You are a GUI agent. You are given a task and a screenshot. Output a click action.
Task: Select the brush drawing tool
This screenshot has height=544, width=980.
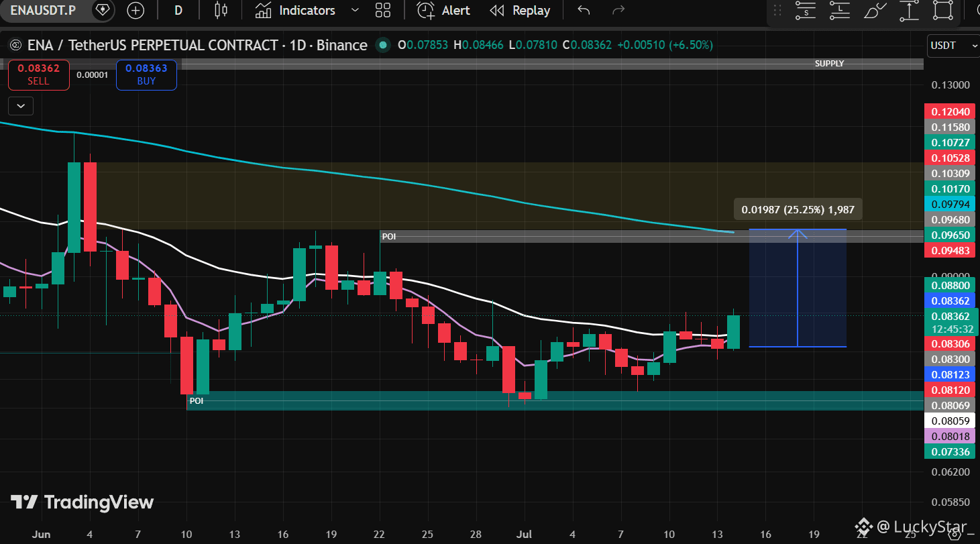[x=875, y=10]
